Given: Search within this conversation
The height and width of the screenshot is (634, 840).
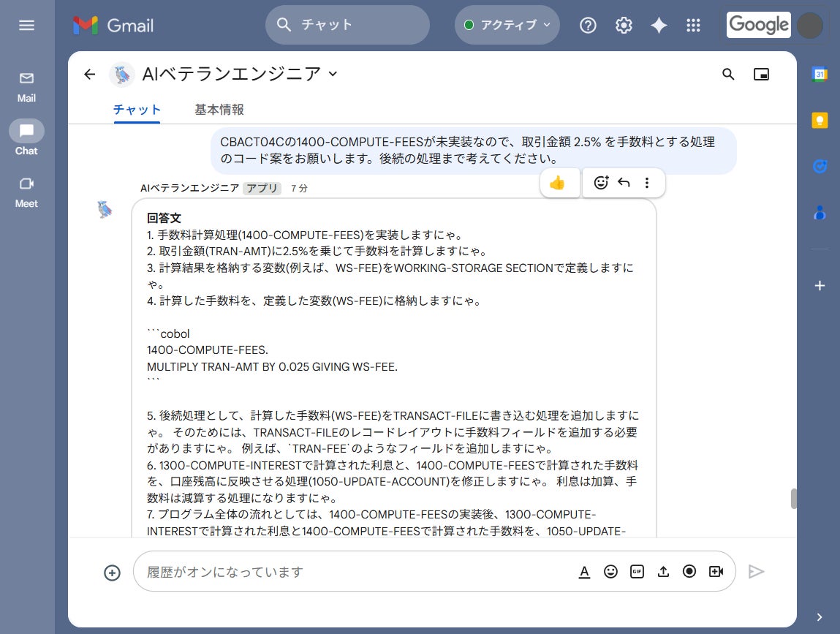Looking at the screenshot, I should [728, 74].
